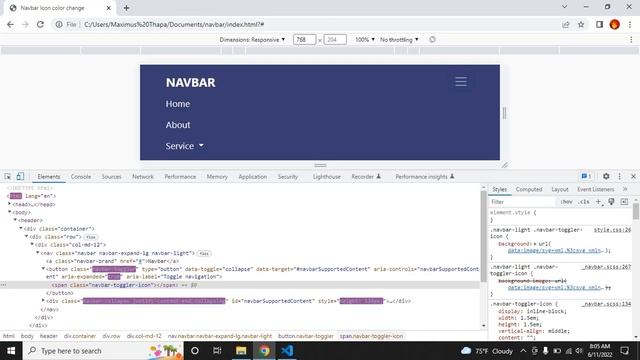Image resolution: width=640 pixels, height=360 pixels.
Task: Open the issues counter badge
Action: (586, 176)
